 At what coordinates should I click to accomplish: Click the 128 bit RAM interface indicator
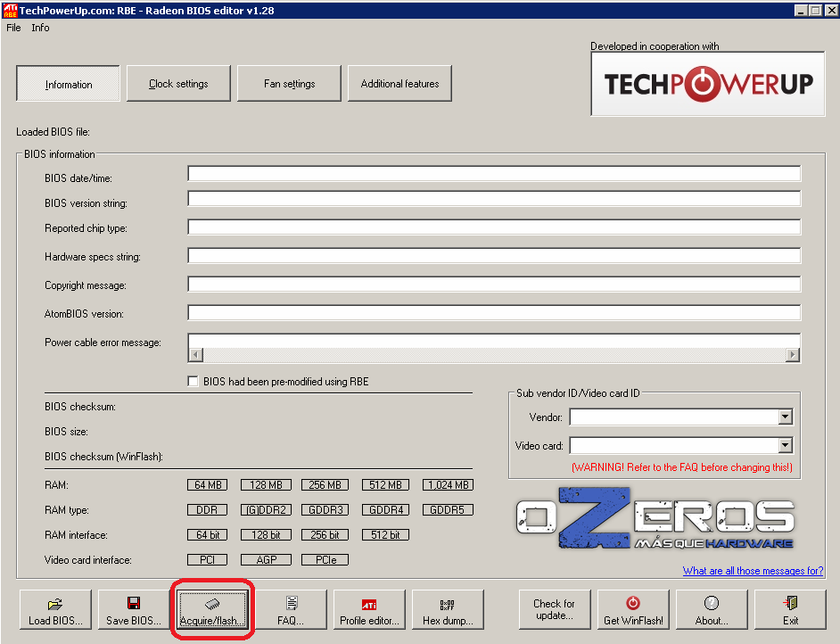point(266,534)
